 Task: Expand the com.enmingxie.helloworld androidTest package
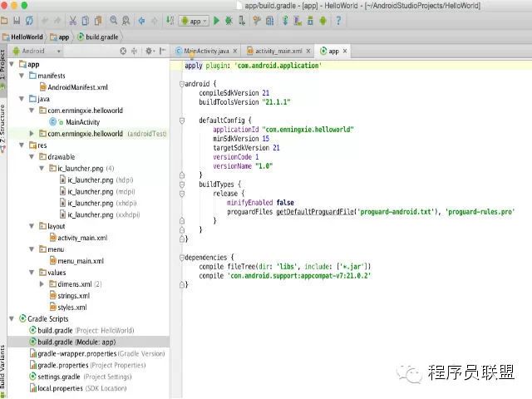[32, 134]
